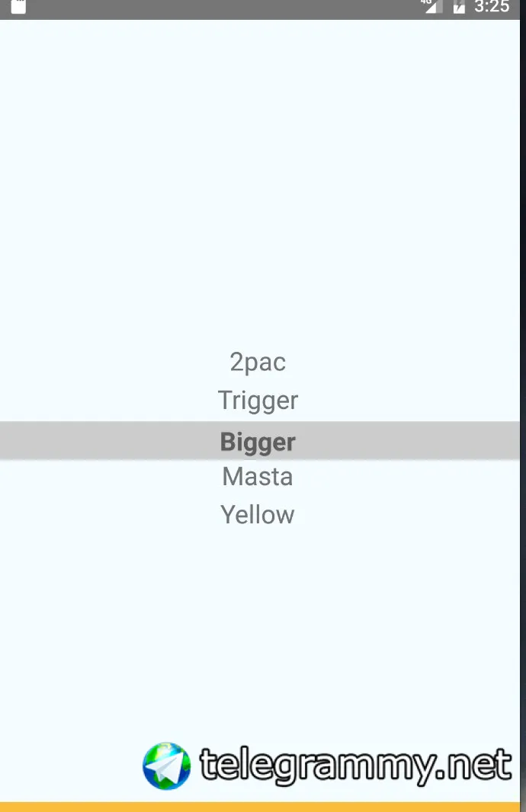526x812 pixels.
Task: Choose Trigger in the wheel list
Action: point(258,400)
